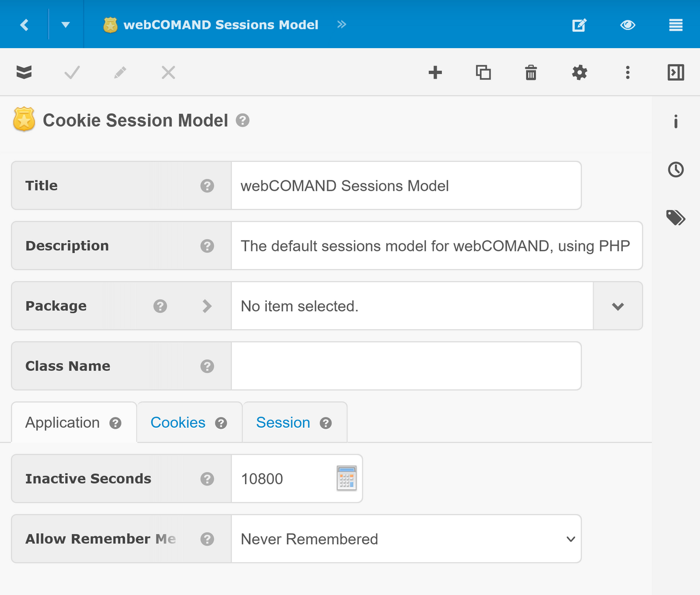The image size is (700, 595).
Task: Click the duplicate/copy icon in toolbar
Action: (x=483, y=72)
